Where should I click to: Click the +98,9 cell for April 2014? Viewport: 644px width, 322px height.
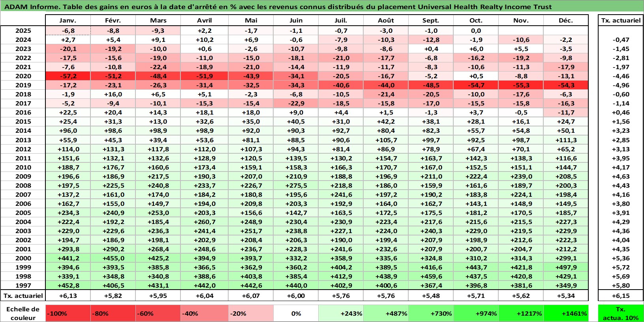pos(205,130)
